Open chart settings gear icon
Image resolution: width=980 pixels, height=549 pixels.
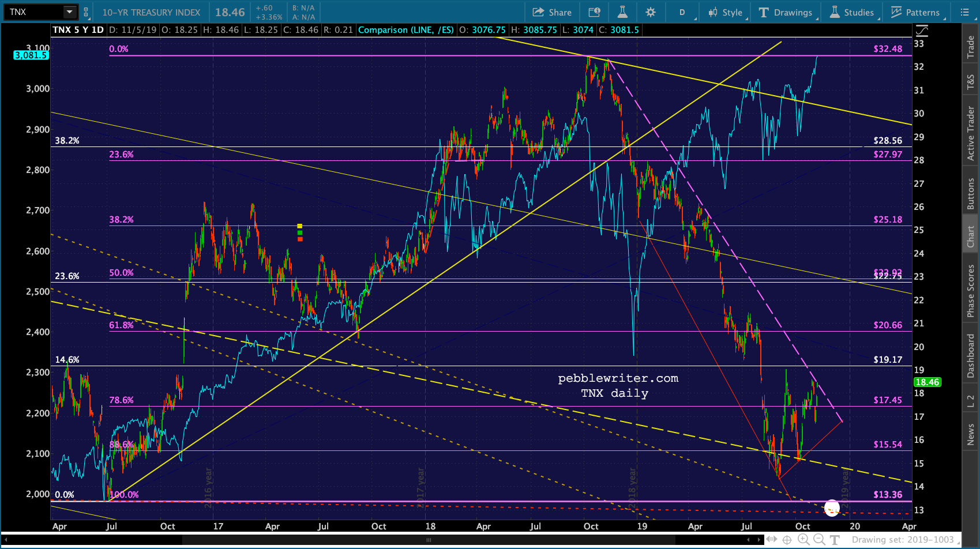tap(651, 12)
